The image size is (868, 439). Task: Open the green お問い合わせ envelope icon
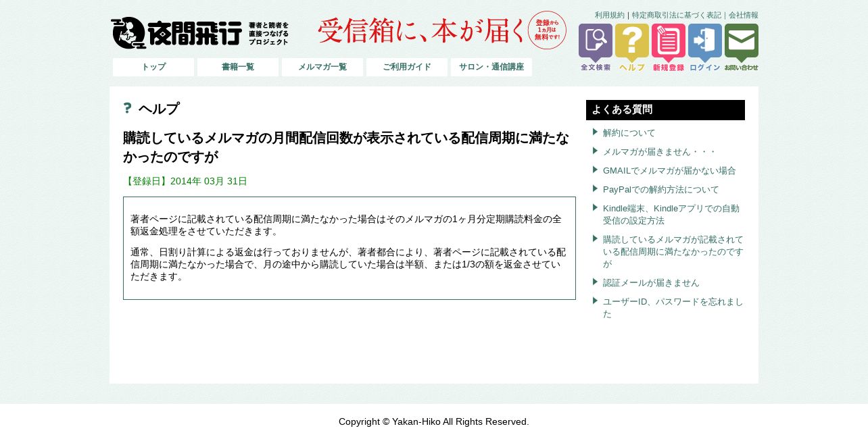(742, 47)
